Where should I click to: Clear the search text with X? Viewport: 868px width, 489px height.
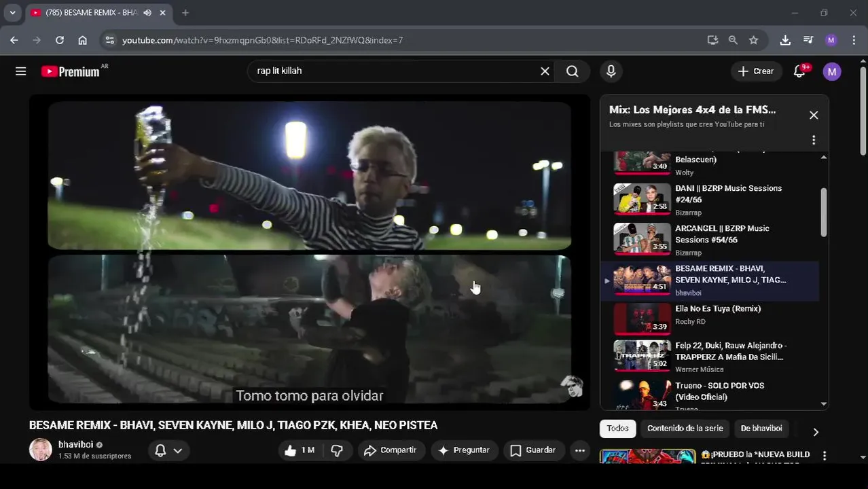[545, 71]
